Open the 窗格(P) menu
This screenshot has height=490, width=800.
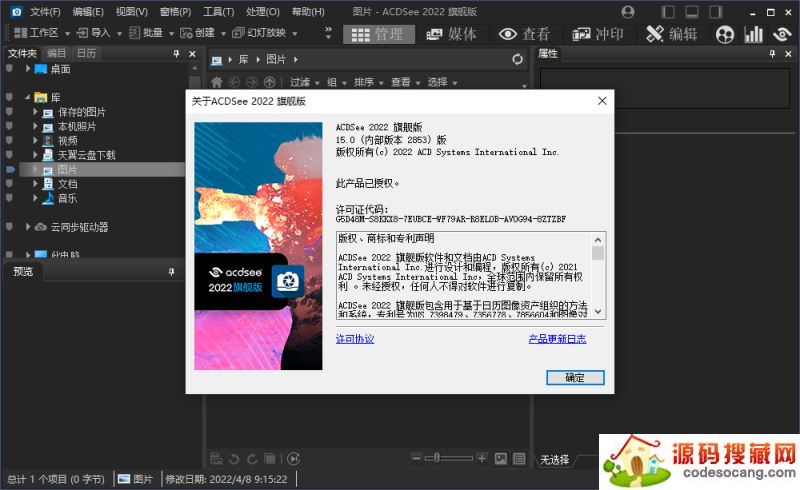[x=175, y=12]
